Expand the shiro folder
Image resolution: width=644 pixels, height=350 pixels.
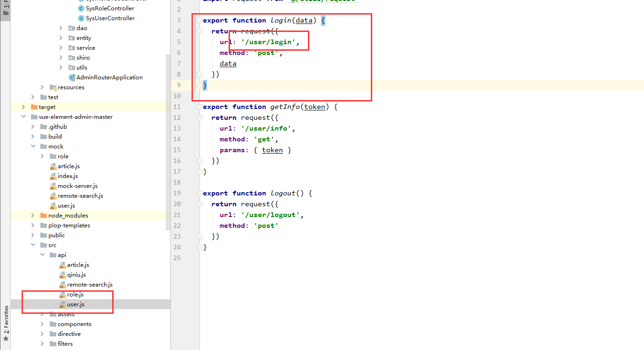(x=61, y=58)
